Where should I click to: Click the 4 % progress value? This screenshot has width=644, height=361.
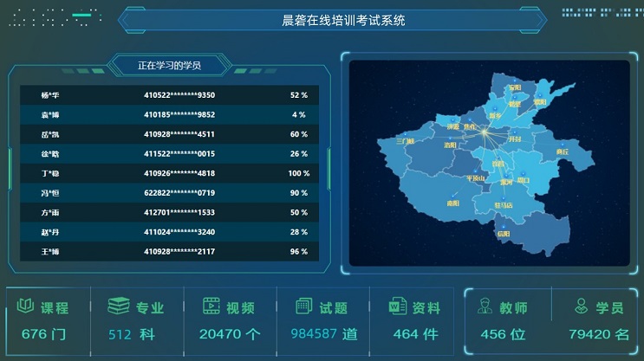click(x=299, y=115)
